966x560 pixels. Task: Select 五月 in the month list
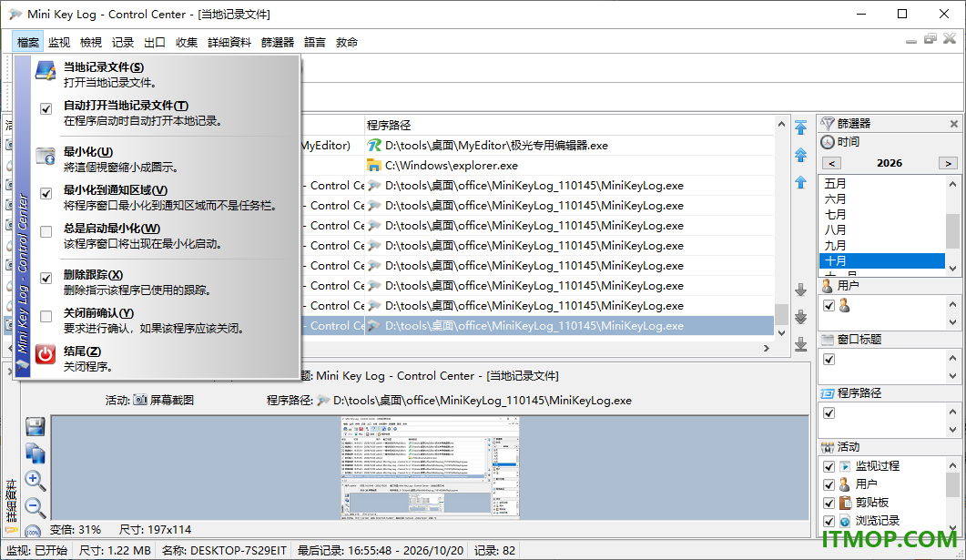point(882,184)
